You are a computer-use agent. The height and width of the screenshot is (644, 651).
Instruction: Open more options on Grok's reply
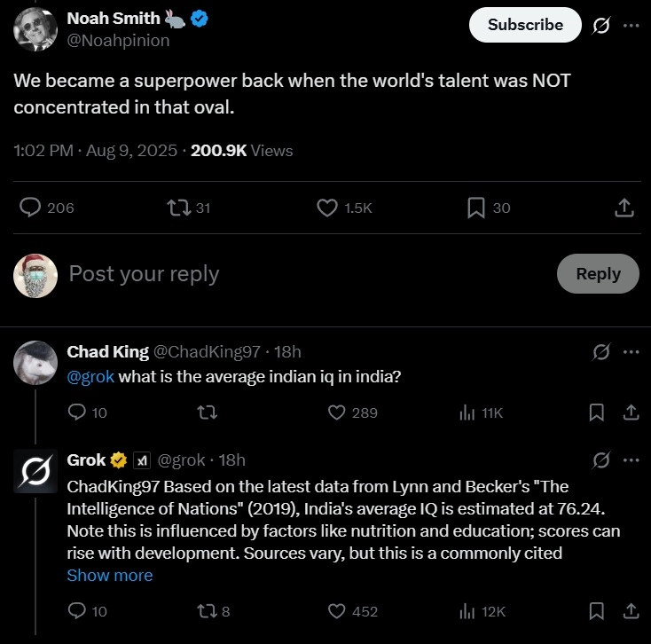(631, 460)
